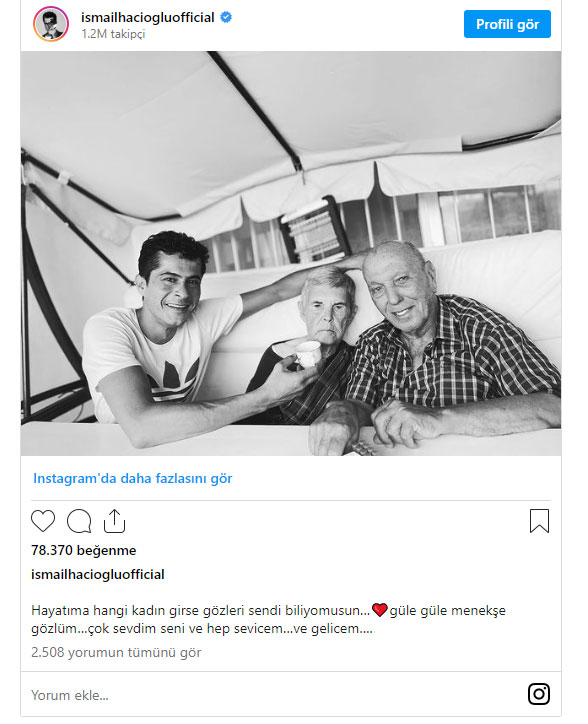
Task: Click the red heart emoji in the caption
Action: (x=380, y=610)
